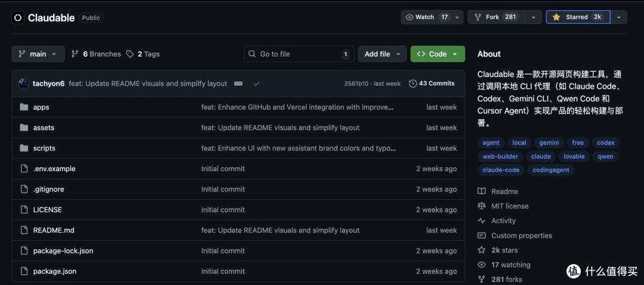This screenshot has height=285, width=644.
Task: View the 6 Branches link
Action: click(96, 54)
